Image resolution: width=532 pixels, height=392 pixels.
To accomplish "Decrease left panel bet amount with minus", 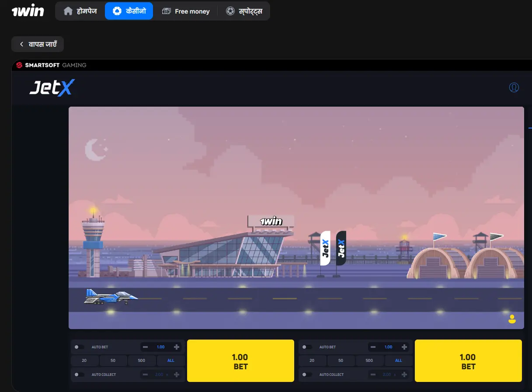I will pyautogui.click(x=146, y=347).
